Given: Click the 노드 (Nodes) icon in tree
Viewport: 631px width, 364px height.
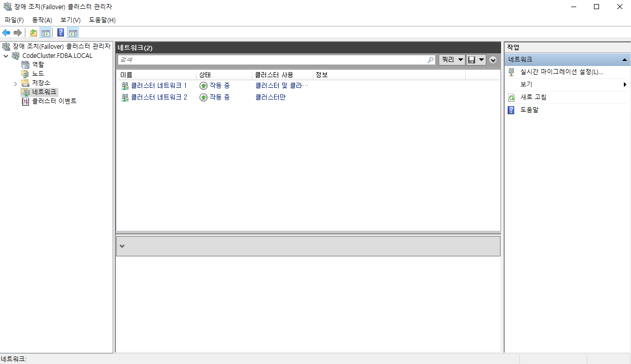Looking at the screenshot, I should [x=25, y=74].
